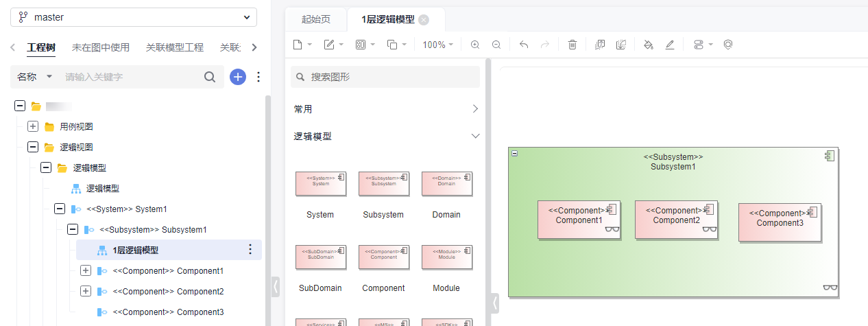The image size is (868, 326).
Task: Collapse the left project tree panel handle
Action: (276, 286)
